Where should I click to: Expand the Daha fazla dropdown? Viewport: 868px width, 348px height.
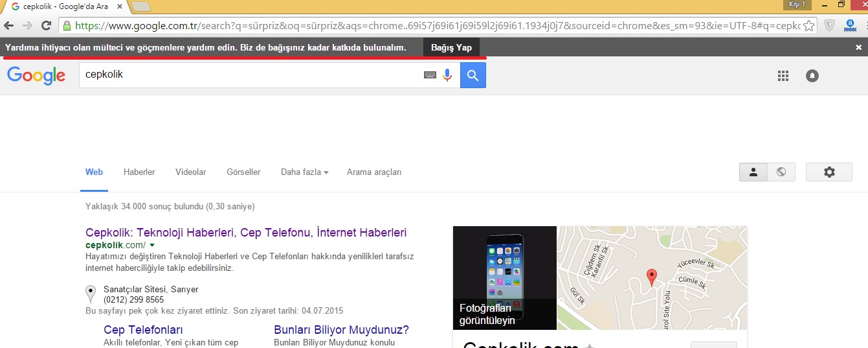point(304,172)
